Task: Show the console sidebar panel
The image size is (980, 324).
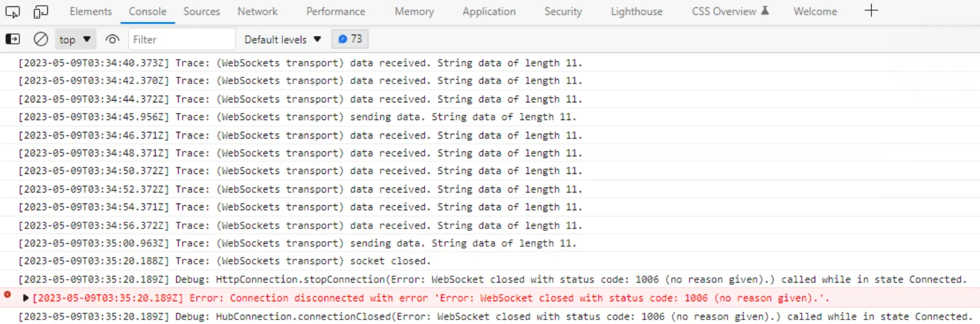Action: pos(13,39)
